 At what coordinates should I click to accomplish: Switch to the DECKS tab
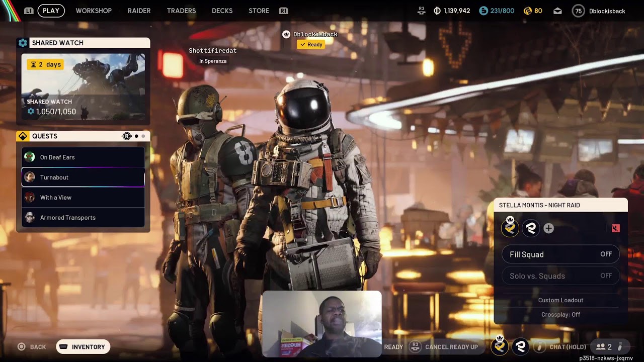[x=222, y=11]
